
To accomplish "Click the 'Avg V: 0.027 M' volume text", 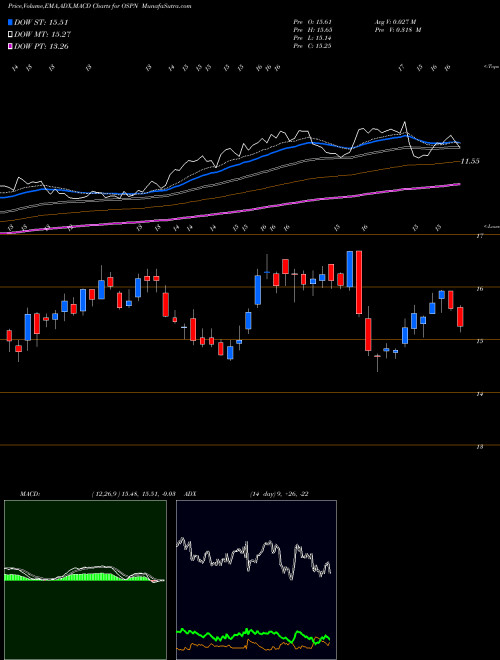I will tap(397, 22).
